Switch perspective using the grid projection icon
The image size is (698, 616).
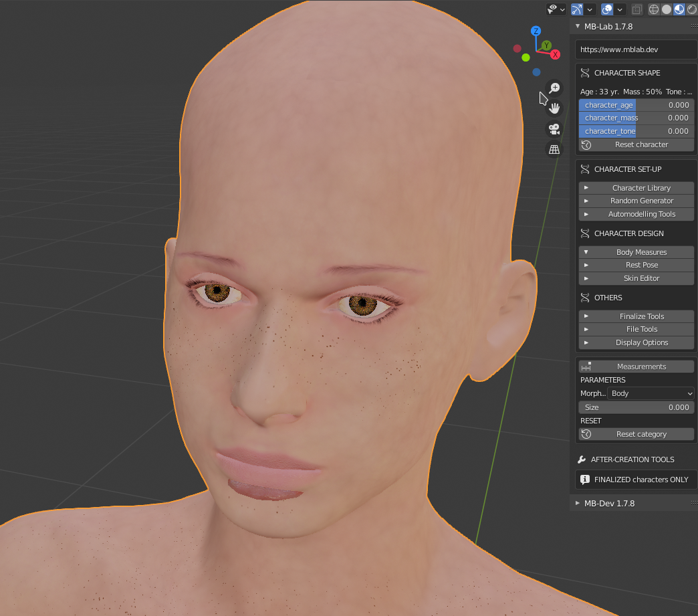tap(554, 148)
